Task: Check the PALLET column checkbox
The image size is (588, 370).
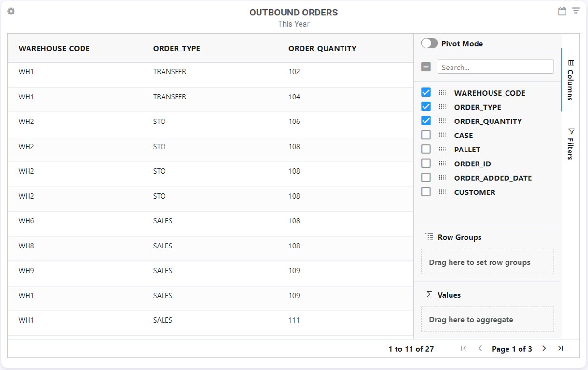Action: tap(426, 149)
